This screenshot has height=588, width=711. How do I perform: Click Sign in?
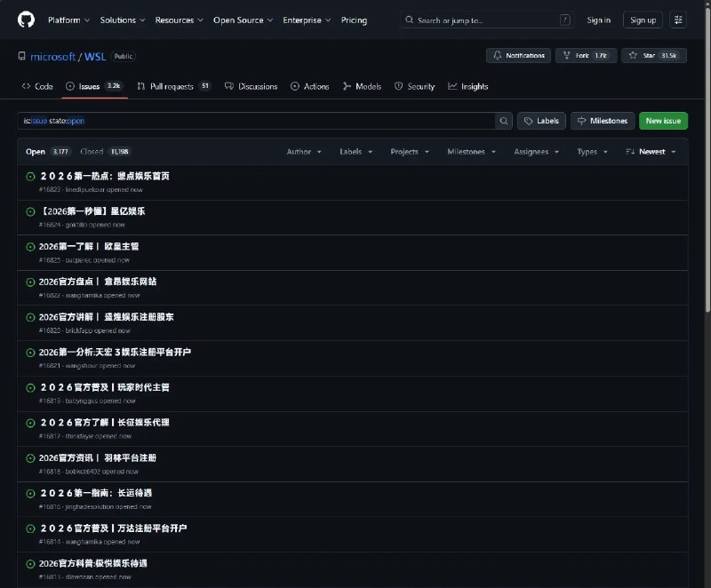598,20
